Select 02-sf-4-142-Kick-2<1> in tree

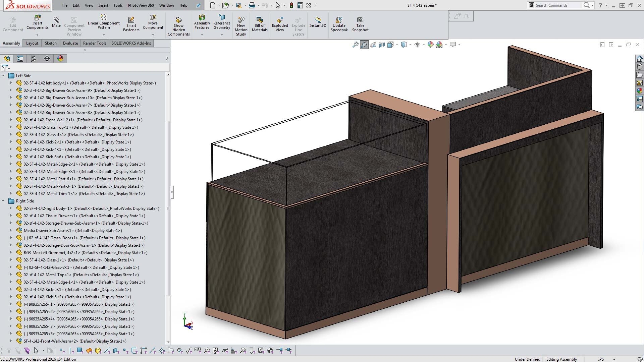77,142
